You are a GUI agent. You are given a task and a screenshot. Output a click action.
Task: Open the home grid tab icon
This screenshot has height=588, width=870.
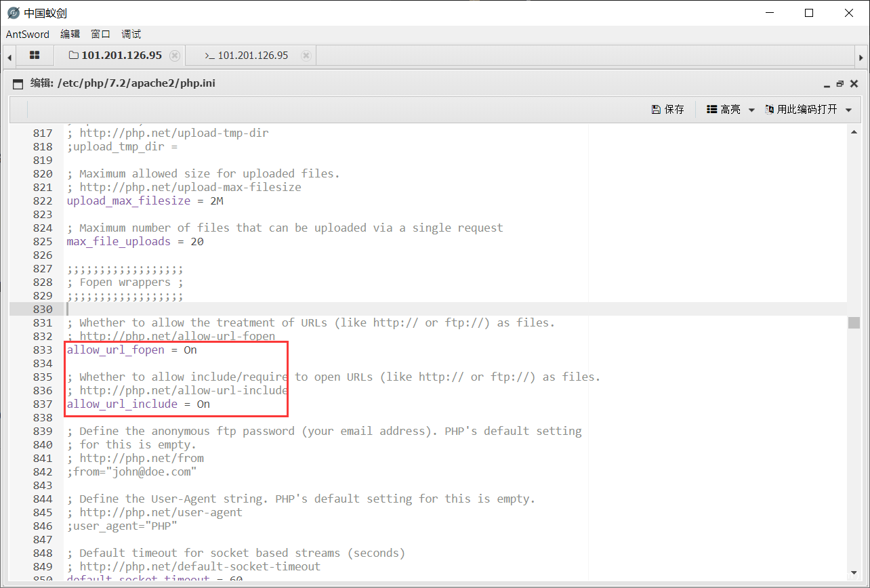tap(35, 56)
